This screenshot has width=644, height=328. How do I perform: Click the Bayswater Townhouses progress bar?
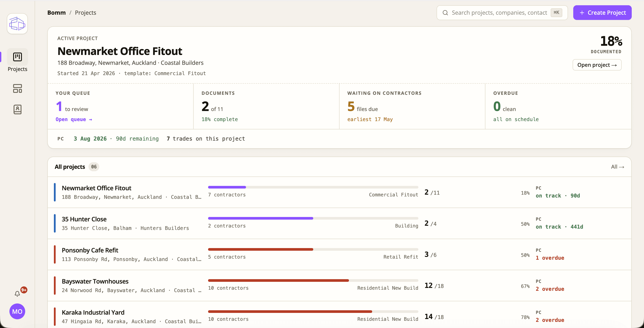[313, 280]
